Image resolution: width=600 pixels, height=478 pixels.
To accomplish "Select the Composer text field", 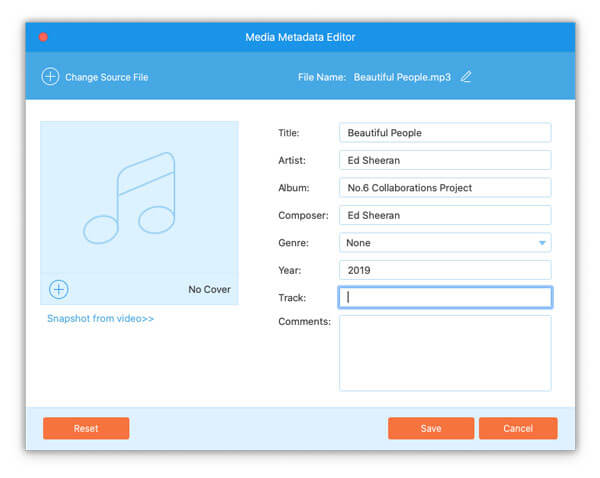I will [x=445, y=215].
